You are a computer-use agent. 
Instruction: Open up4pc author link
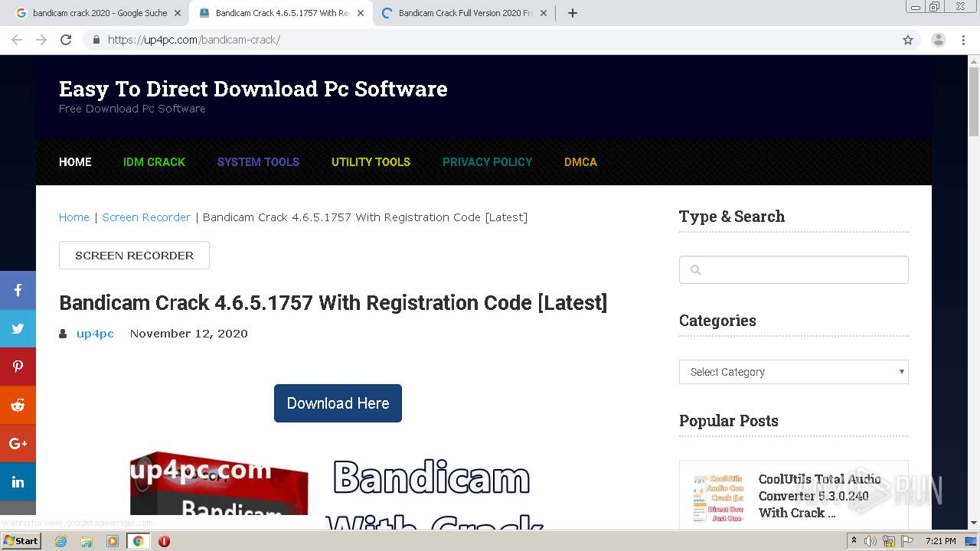click(x=95, y=334)
